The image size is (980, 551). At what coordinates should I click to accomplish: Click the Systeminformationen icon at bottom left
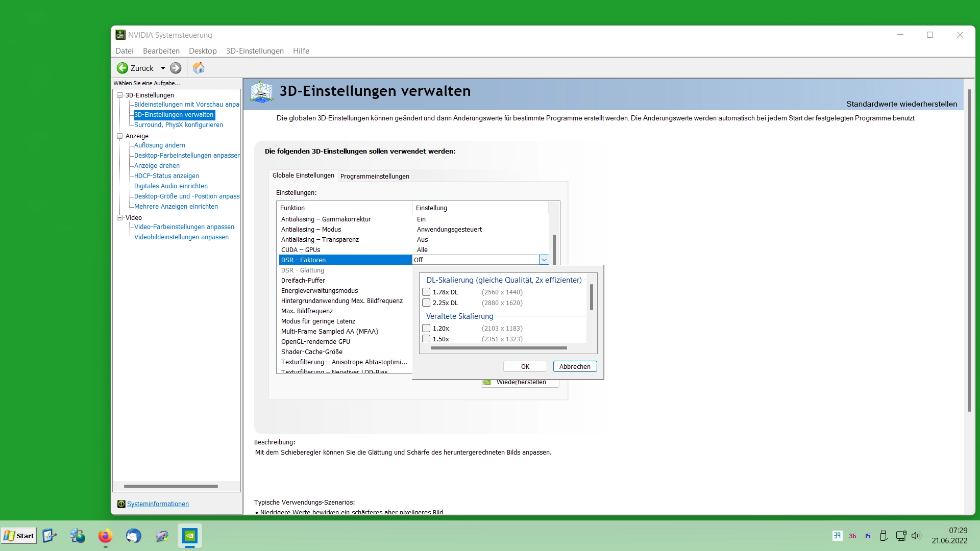121,504
